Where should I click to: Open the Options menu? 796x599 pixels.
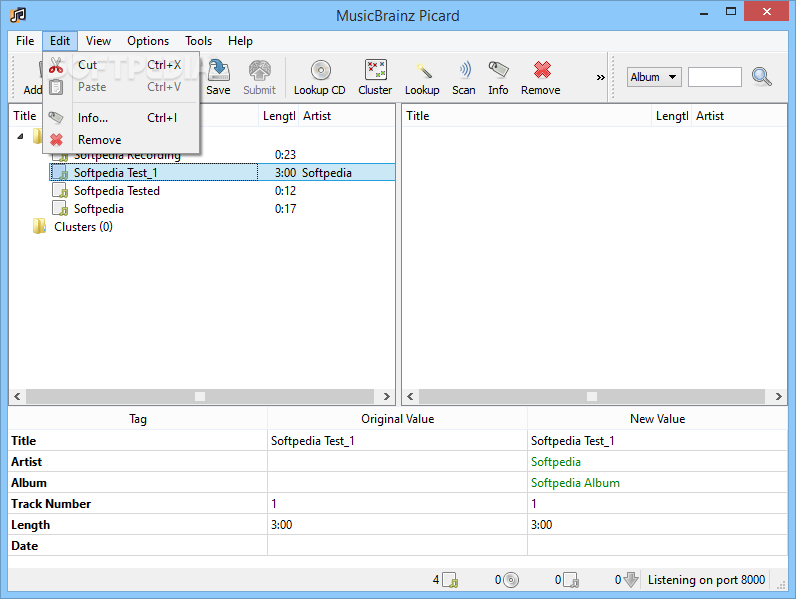tap(148, 41)
